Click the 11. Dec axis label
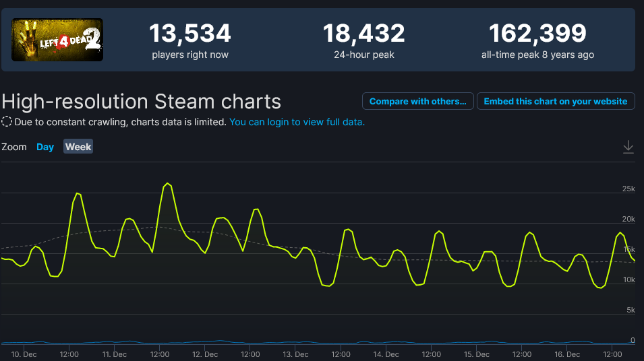644x361 pixels. [x=114, y=354]
